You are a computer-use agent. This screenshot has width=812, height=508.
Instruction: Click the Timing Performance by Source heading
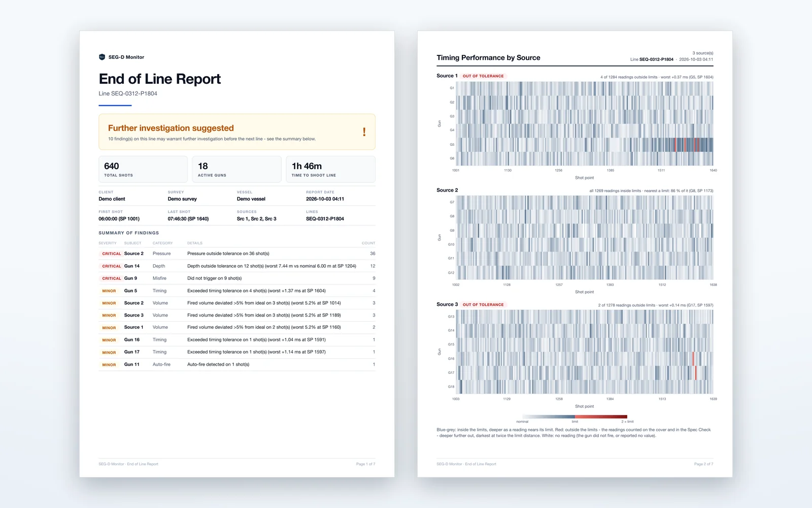click(488, 58)
